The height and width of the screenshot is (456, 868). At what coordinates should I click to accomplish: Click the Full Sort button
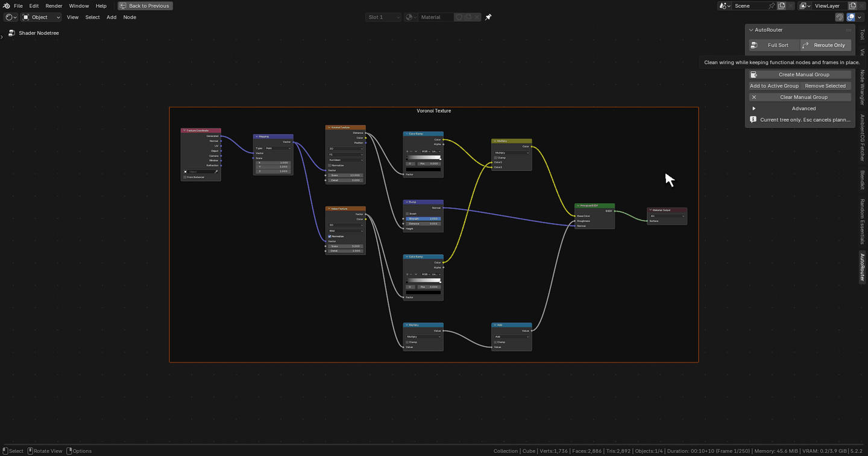tap(775, 45)
